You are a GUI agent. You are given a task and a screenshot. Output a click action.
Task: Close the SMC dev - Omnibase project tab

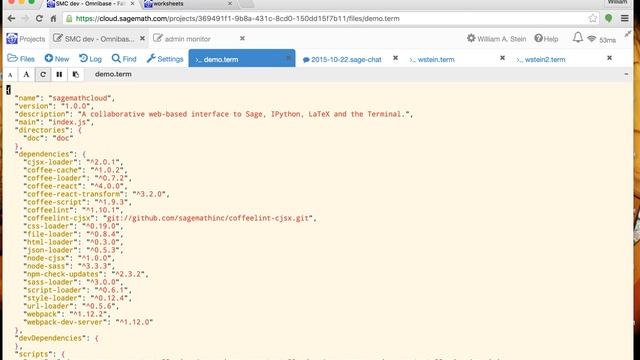[x=142, y=38]
